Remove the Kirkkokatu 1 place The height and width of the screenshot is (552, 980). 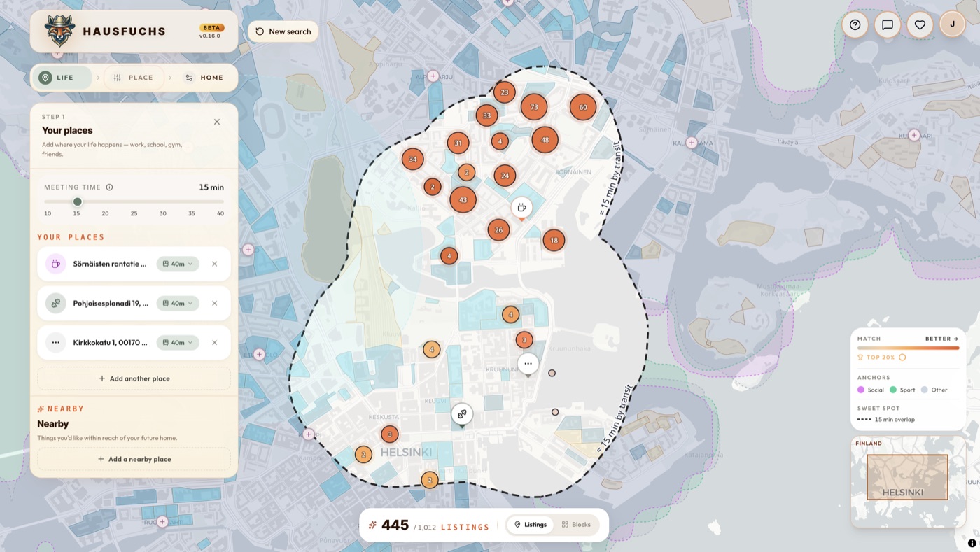point(214,343)
